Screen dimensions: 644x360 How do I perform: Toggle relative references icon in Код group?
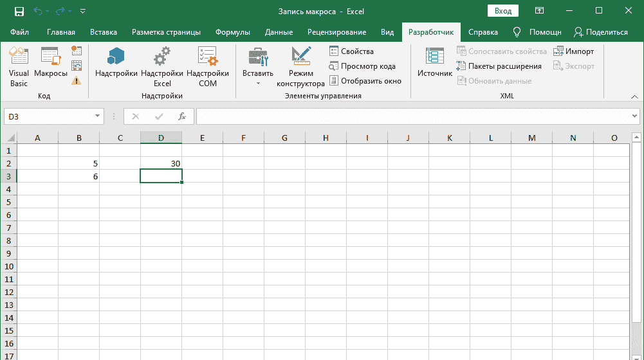(77, 66)
